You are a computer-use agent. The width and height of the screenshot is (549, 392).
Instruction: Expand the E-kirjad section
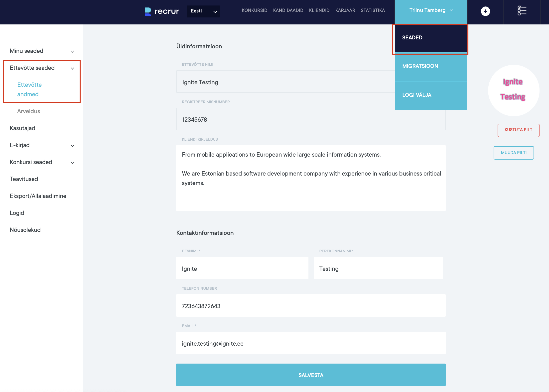pos(72,145)
